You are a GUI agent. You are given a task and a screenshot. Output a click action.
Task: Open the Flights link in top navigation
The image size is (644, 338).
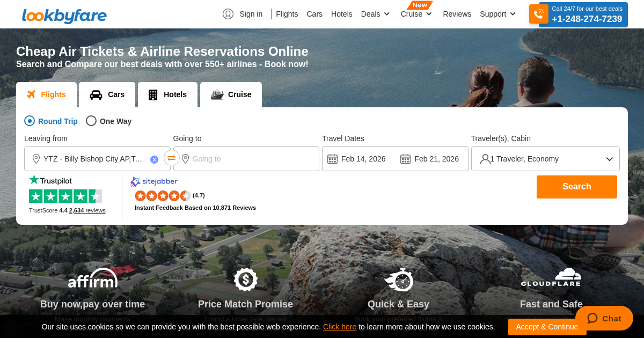coord(287,14)
